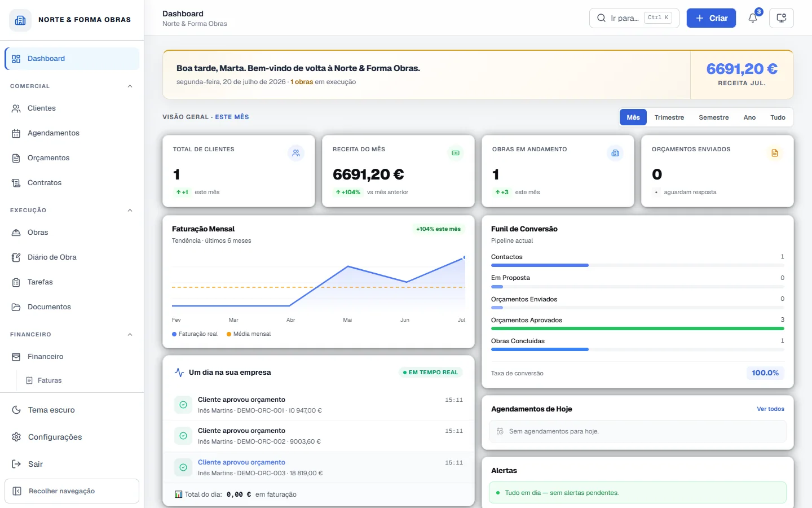812x508 pixels.
Task: Collapse the Execução sidebar section
Action: point(130,211)
